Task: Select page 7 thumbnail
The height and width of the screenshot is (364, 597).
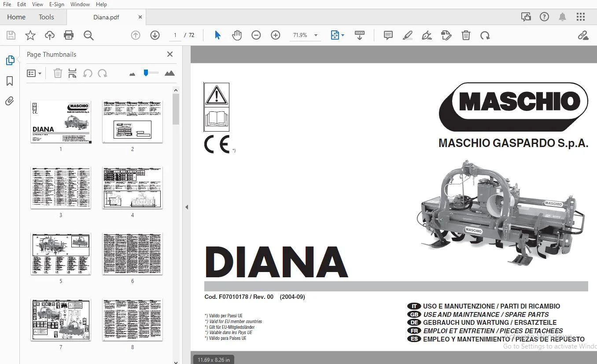Action: click(x=61, y=320)
